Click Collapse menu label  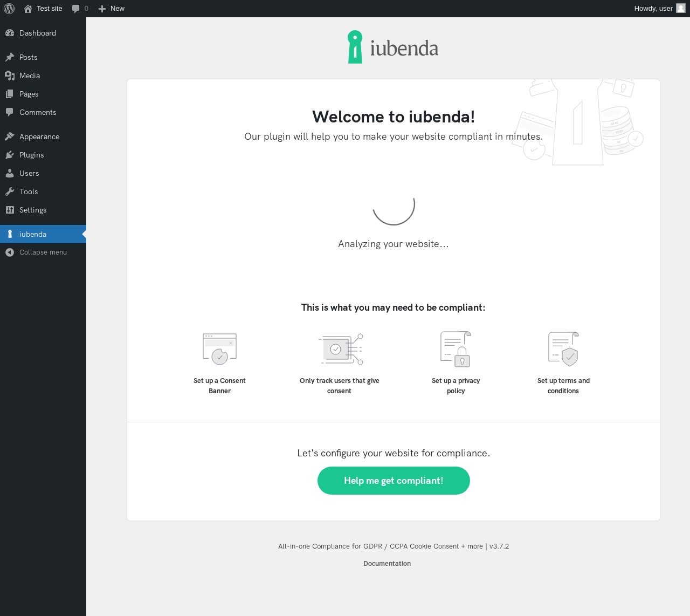(43, 252)
